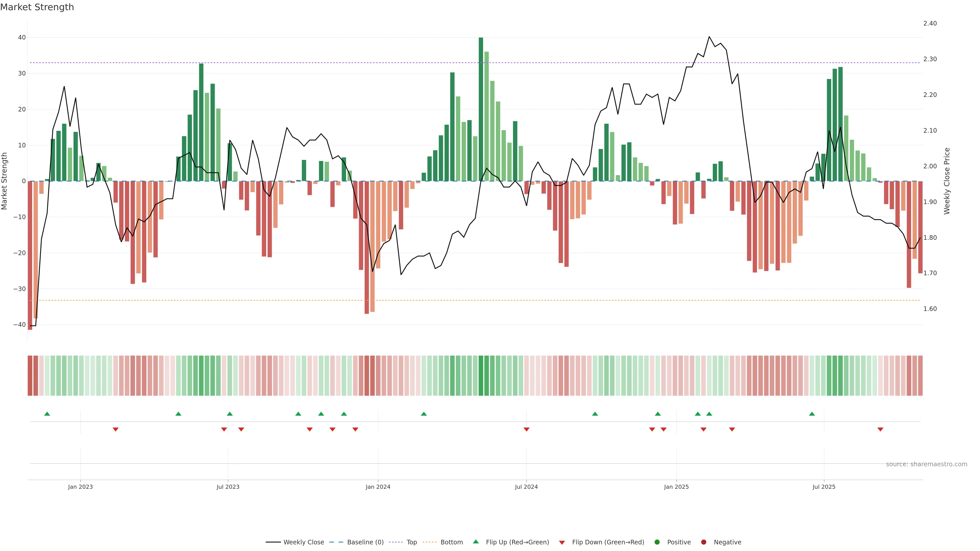Viewport: 980px width, 551px height.
Task: Click the red Negative legend dot
Action: pyautogui.click(x=703, y=542)
